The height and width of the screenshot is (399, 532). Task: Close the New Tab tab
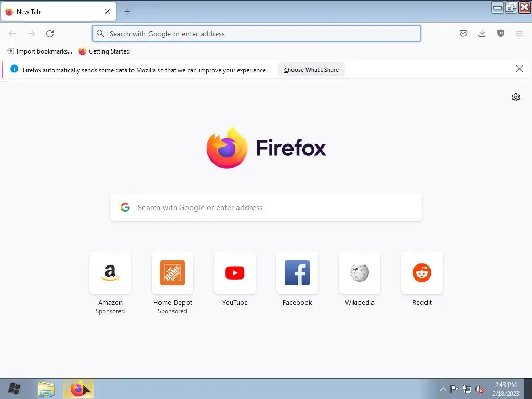point(108,11)
